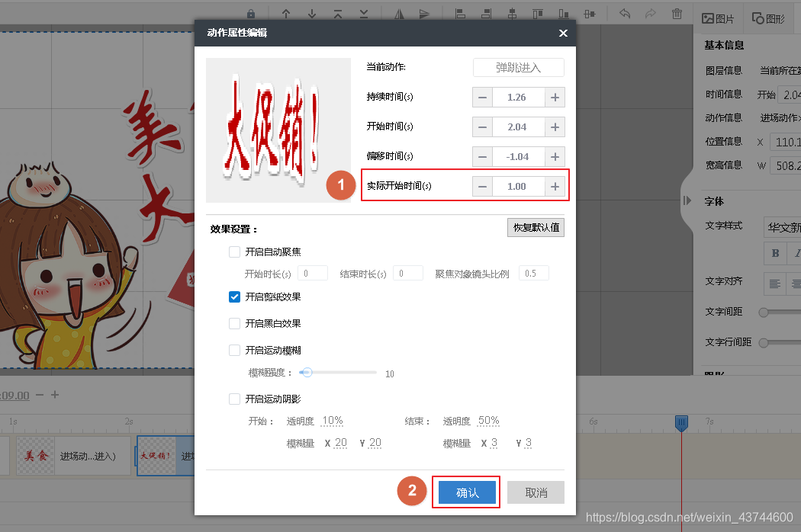Click start 模糊量 Y value 20
This screenshot has height=532, width=801.
click(x=375, y=443)
